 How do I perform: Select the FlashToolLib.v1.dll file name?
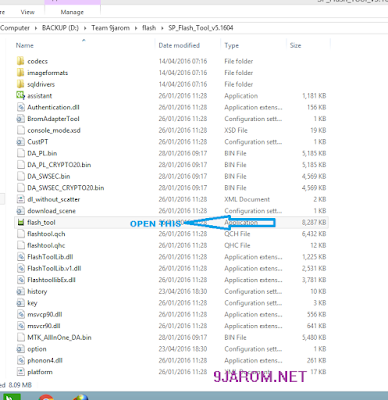[x=54, y=268]
